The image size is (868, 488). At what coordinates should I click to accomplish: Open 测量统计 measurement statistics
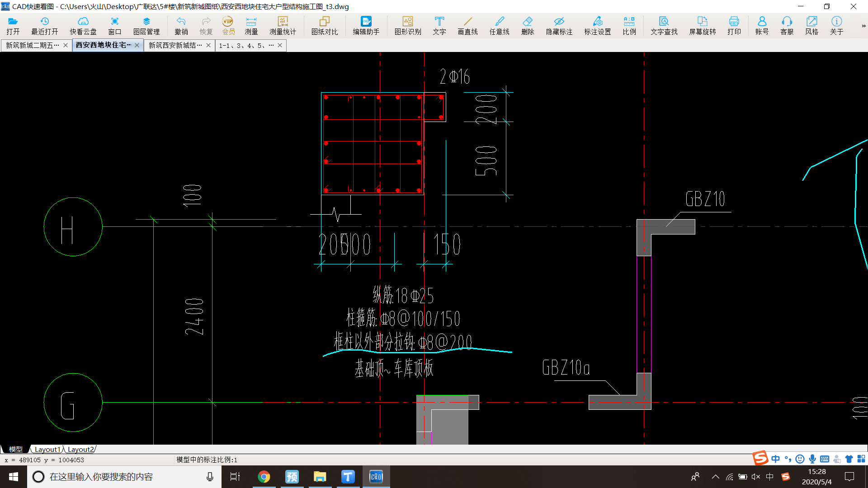point(283,26)
